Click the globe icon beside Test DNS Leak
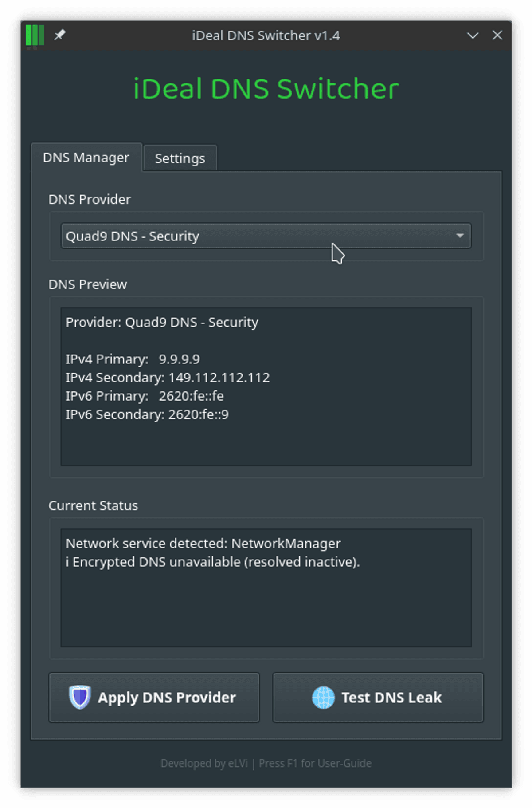 point(323,697)
